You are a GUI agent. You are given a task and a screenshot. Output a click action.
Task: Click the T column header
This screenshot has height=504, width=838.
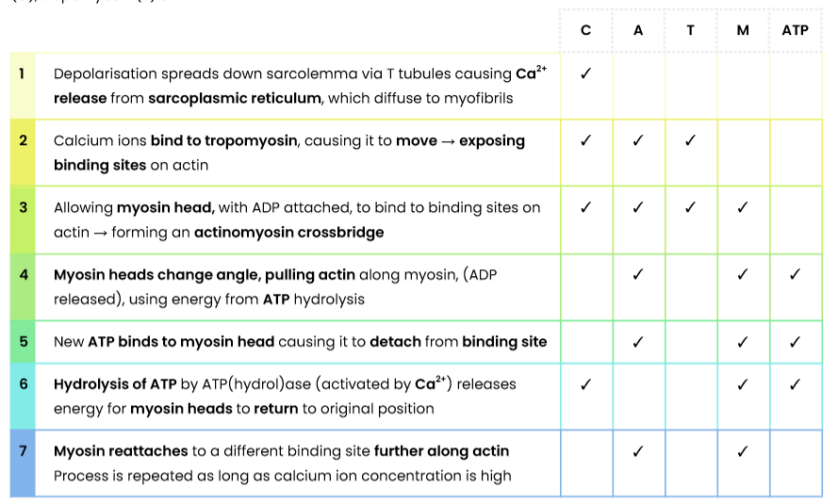(691, 30)
